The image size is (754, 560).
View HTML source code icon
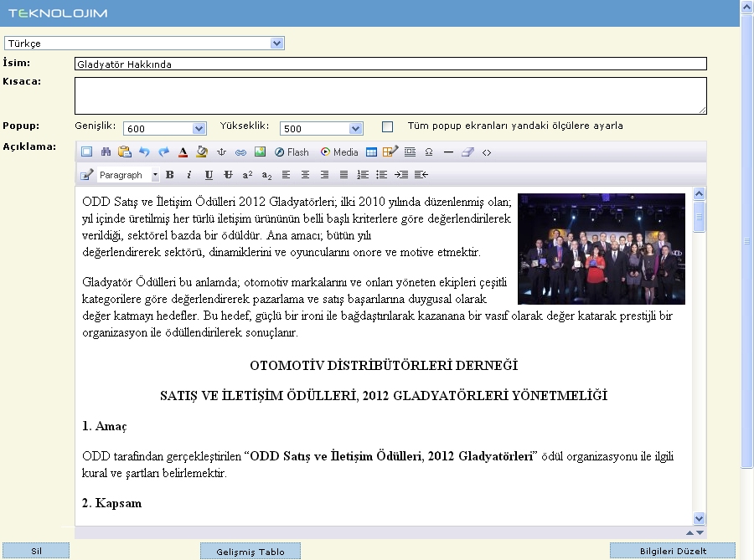(487, 152)
